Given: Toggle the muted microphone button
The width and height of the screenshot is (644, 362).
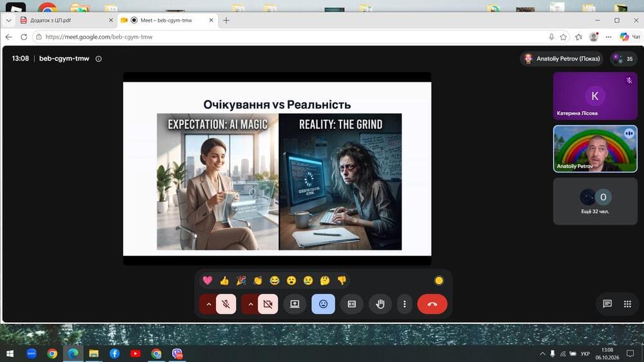Looking at the screenshot, I should coord(226,304).
